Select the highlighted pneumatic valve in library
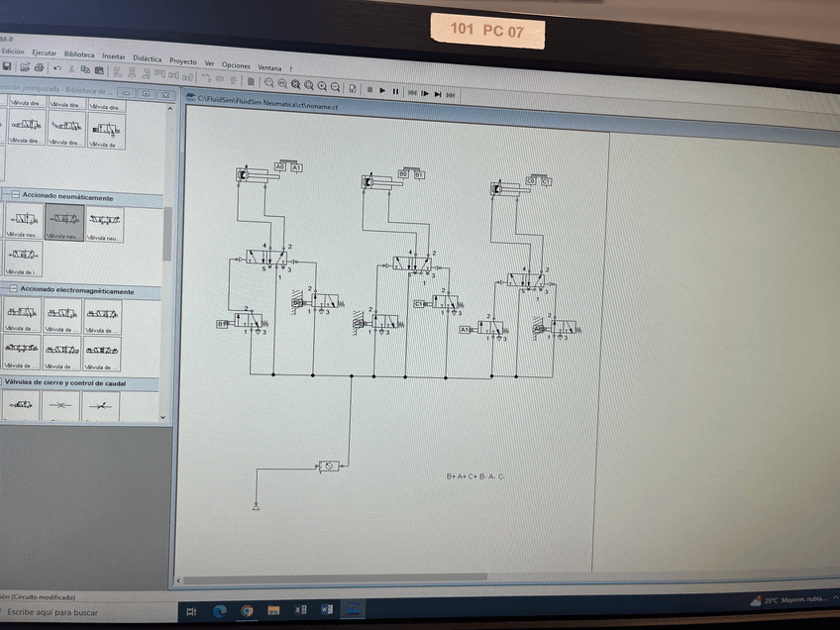Screen dimensions: 840x630 (64, 220)
